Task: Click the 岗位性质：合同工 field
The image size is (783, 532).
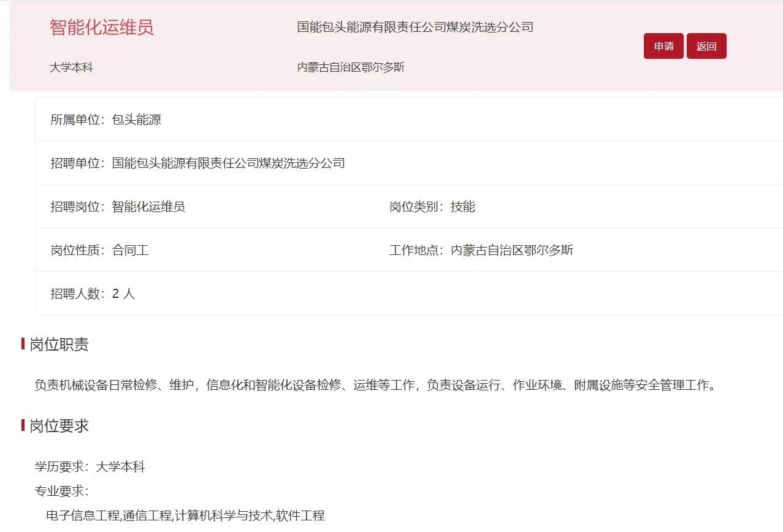Action: coord(99,250)
